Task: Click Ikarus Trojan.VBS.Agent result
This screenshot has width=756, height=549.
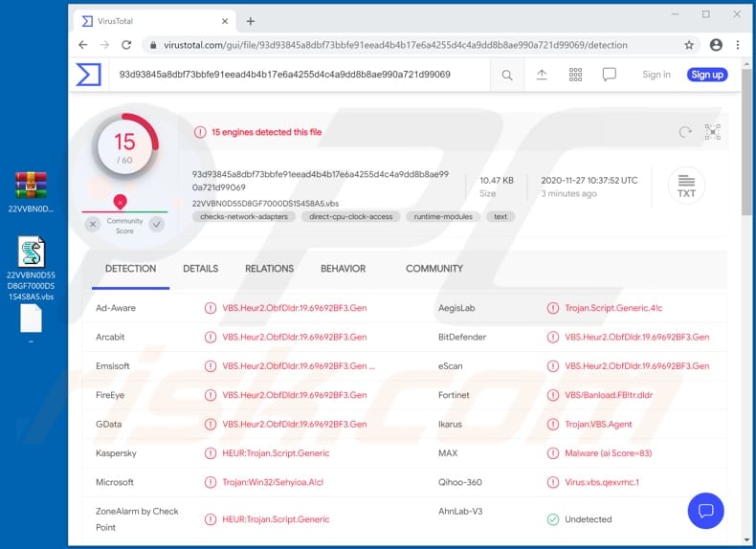Action: click(x=598, y=424)
